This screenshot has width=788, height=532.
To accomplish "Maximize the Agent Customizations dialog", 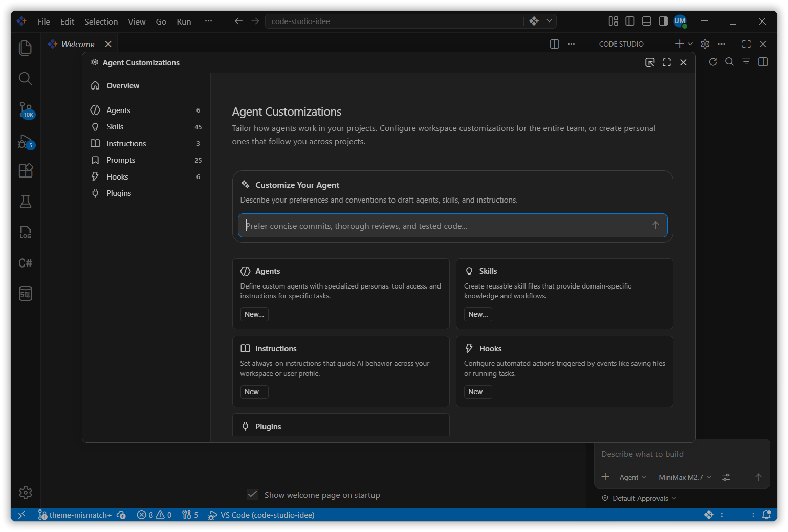I will coord(666,62).
